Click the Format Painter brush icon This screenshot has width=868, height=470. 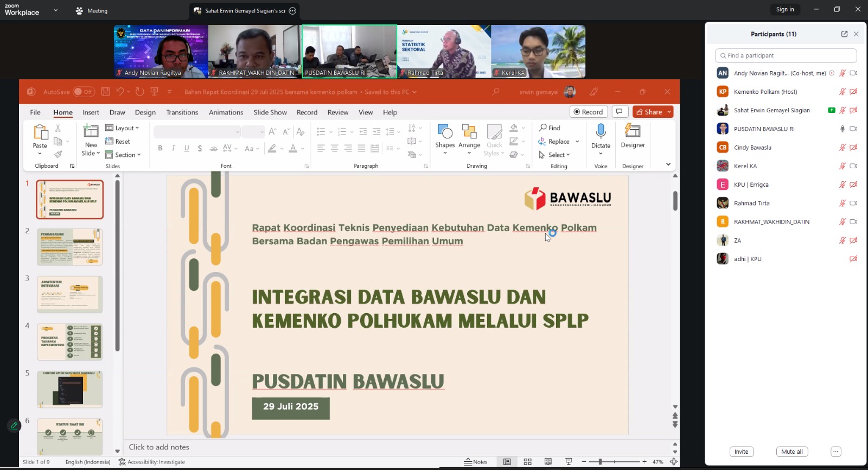58,154
